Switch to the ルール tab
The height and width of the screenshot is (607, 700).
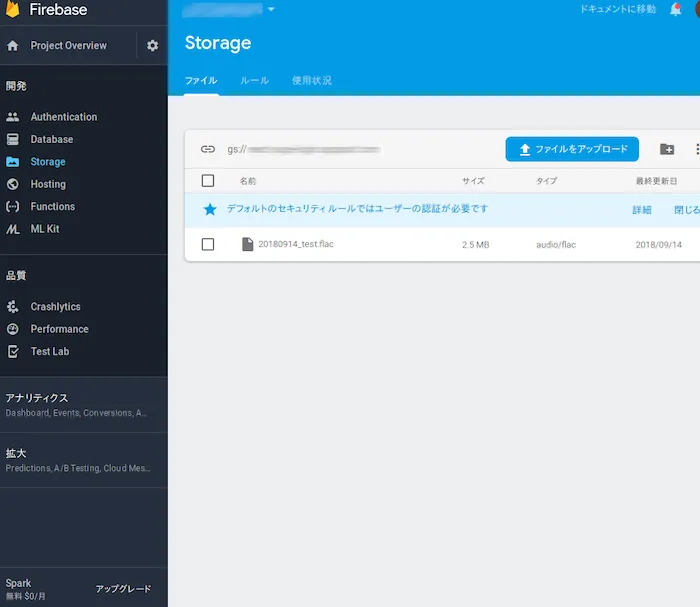(x=254, y=81)
